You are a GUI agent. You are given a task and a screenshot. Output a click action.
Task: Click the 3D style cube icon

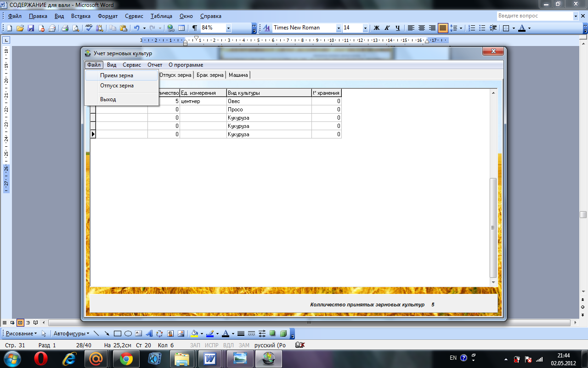coord(283,333)
